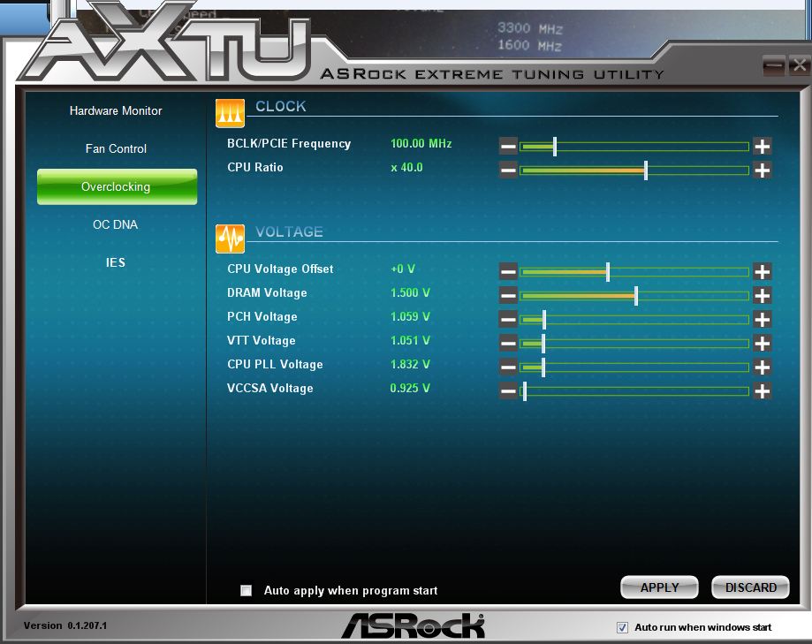
Task: Click the VCCSA Voltage slider handle
Action: tap(525, 390)
